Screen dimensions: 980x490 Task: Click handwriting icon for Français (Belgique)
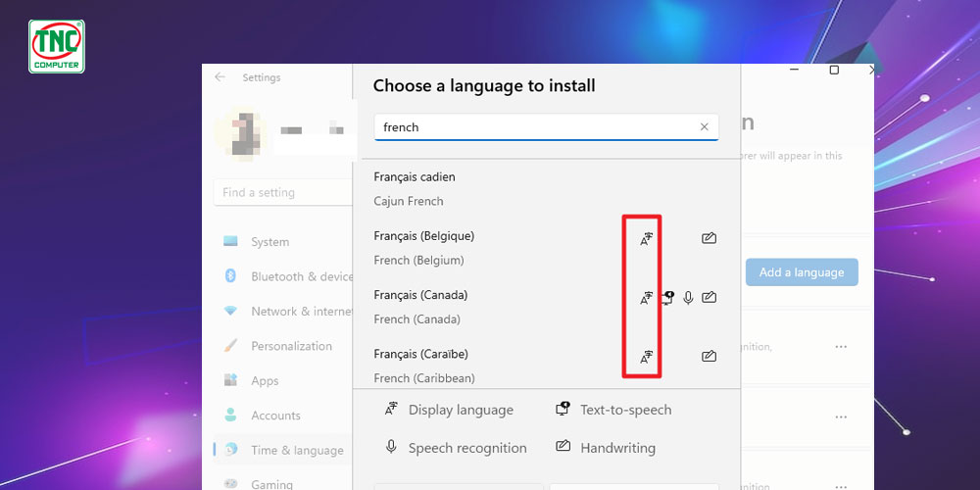coord(709,238)
